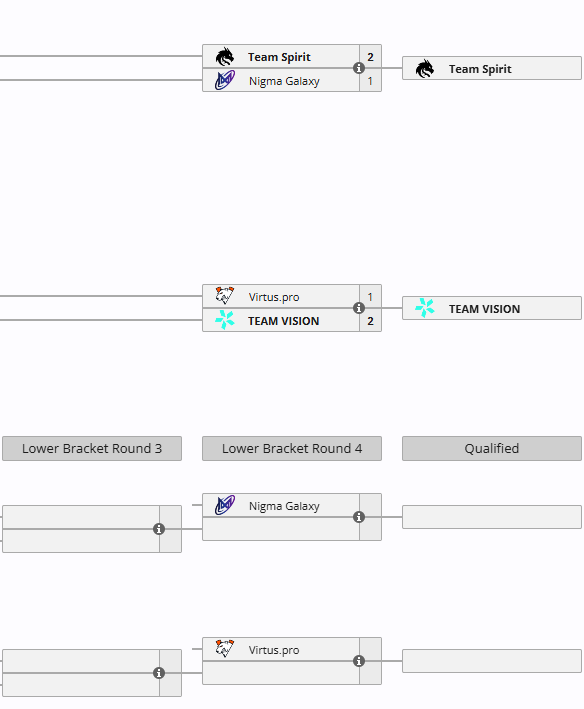Click Team Spirit name in advancing slot
The width and height of the screenshot is (584, 709).
480,69
